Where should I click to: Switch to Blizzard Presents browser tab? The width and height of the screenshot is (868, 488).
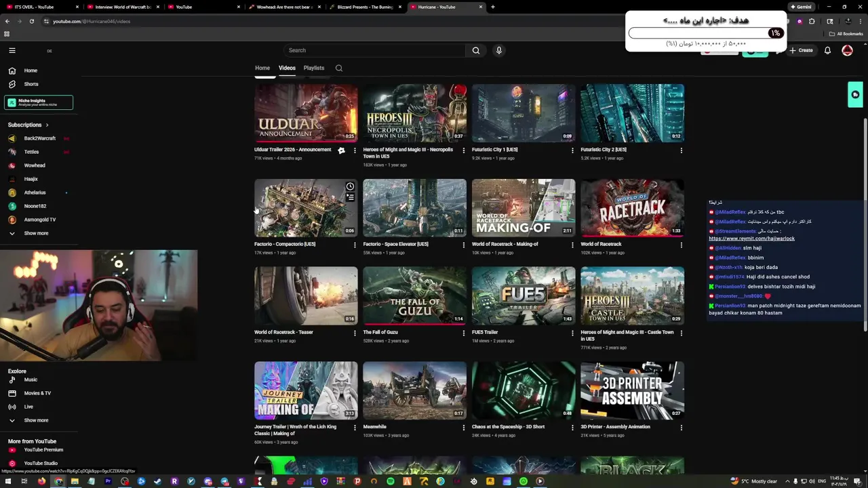[366, 7]
